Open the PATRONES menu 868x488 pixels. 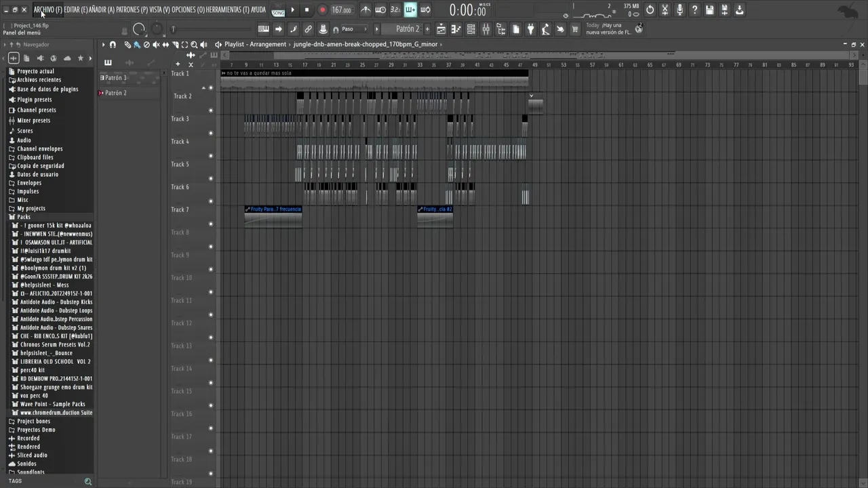132,9
